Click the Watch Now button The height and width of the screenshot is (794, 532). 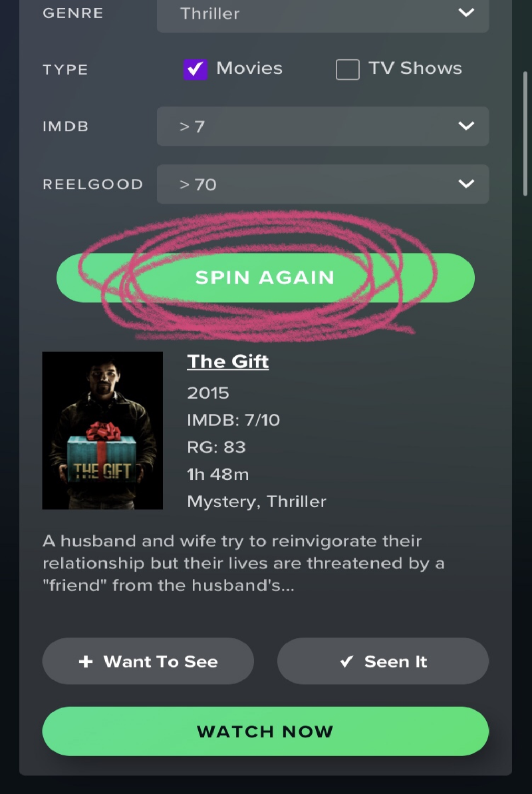coord(265,731)
